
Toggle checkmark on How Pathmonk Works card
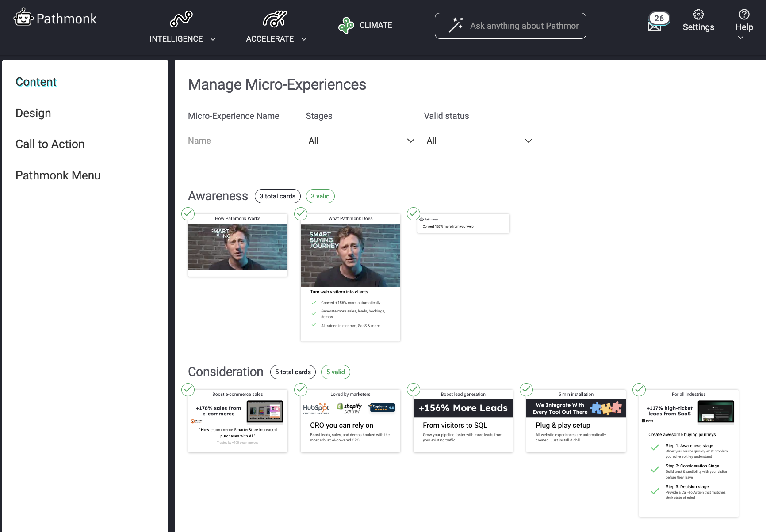[x=188, y=214]
